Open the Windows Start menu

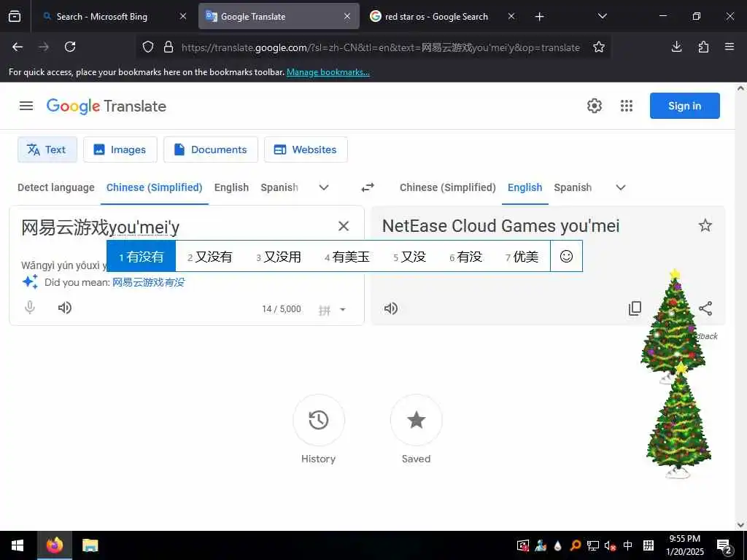pyautogui.click(x=18, y=545)
